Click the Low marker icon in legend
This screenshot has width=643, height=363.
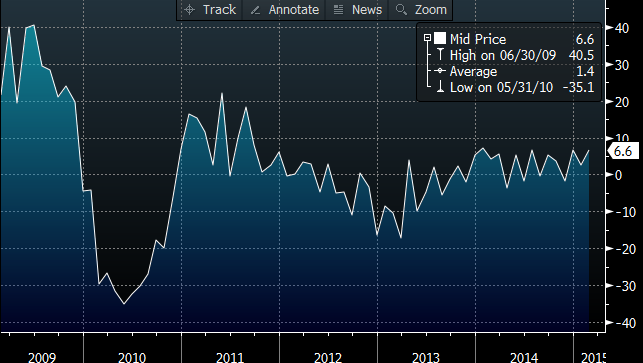point(440,87)
